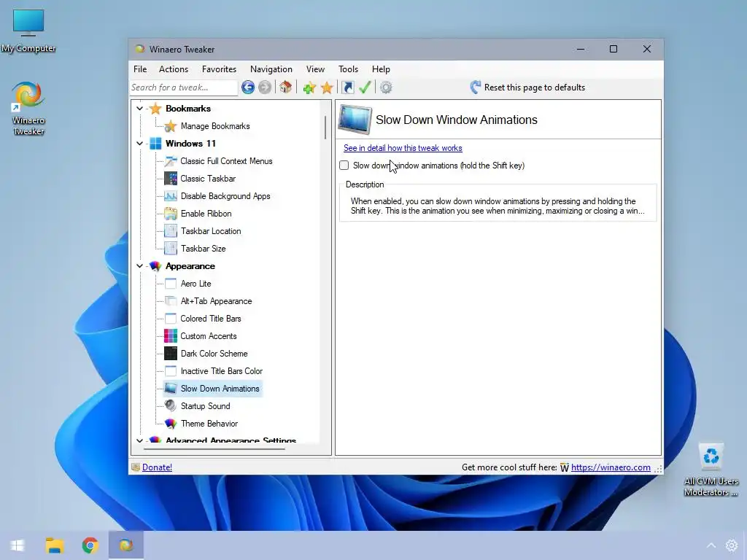Select Colored Title Bars tree item

point(211,319)
